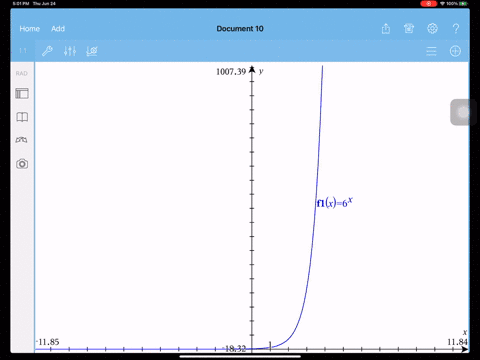
Task: Open the help question mark
Action: pyautogui.click(x=456, y=29)
